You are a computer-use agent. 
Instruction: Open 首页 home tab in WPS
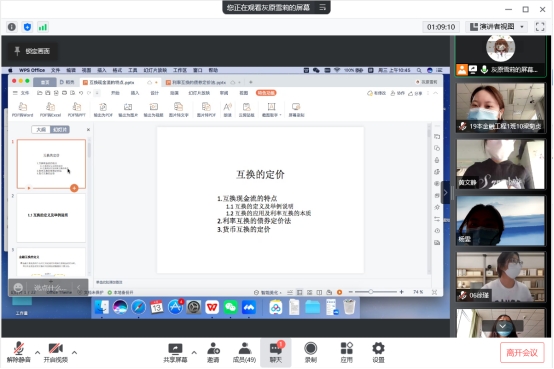(45, 82)
